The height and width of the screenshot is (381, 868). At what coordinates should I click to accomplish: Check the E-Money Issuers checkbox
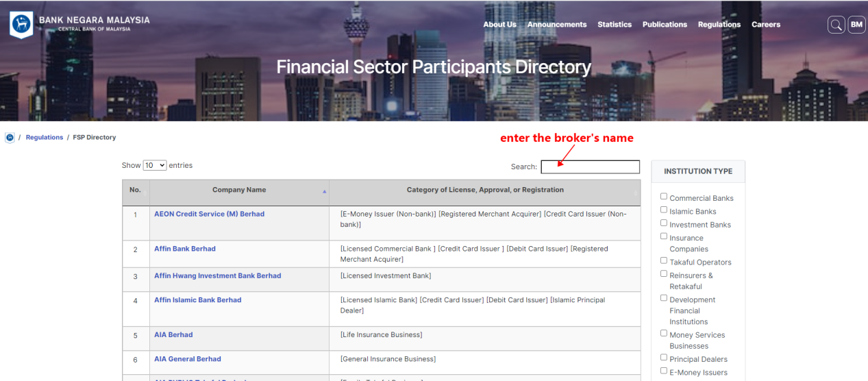pos(663,371)
